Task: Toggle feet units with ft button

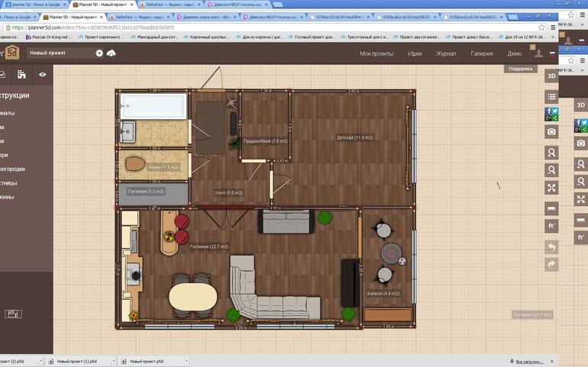Action: click(551, 226)
